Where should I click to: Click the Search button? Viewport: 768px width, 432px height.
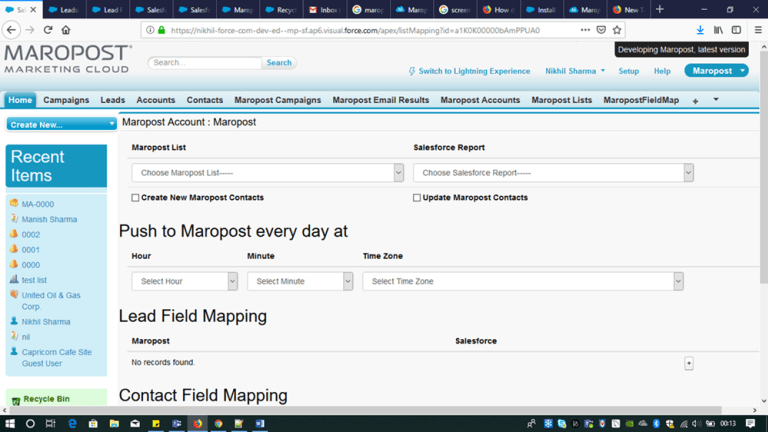point(279,63)
